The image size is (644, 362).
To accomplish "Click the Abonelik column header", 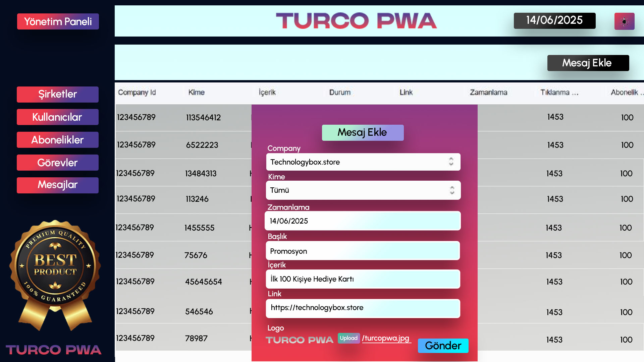I will [627, 93].
